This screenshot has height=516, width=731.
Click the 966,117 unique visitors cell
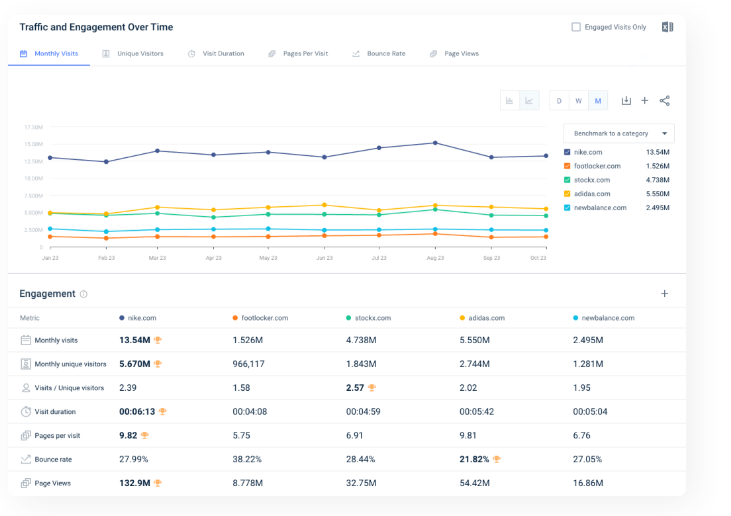[248, 364]
